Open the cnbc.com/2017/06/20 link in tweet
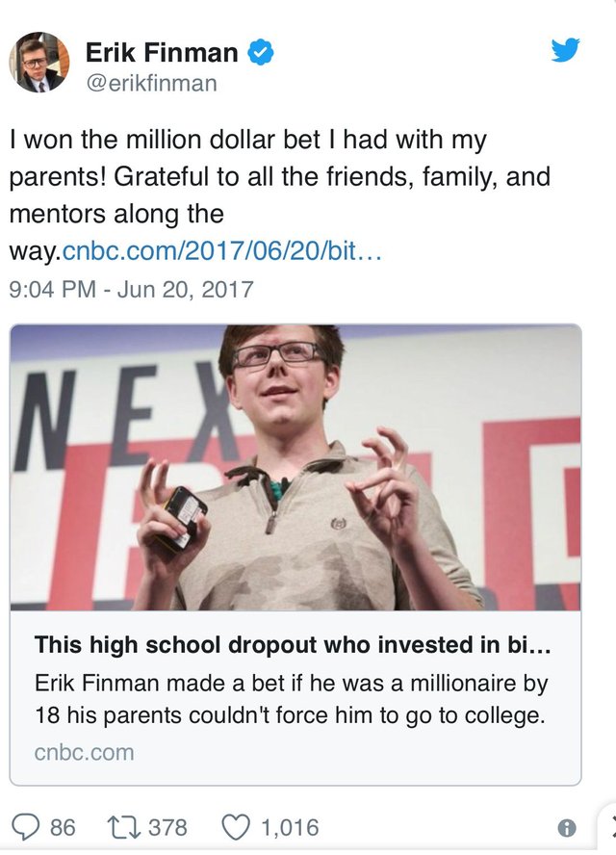This screenshot has width=616, height=855. [x=222, y=252]
